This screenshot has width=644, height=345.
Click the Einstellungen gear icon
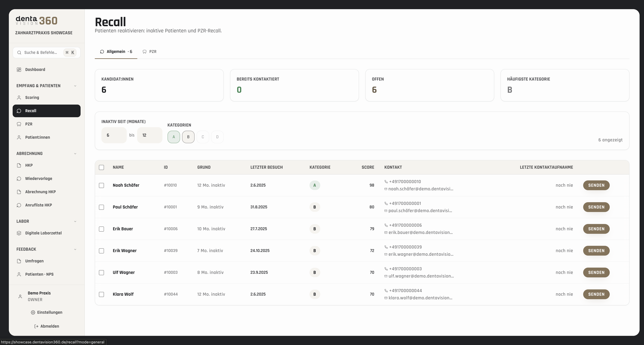click(x=33, y=312)
